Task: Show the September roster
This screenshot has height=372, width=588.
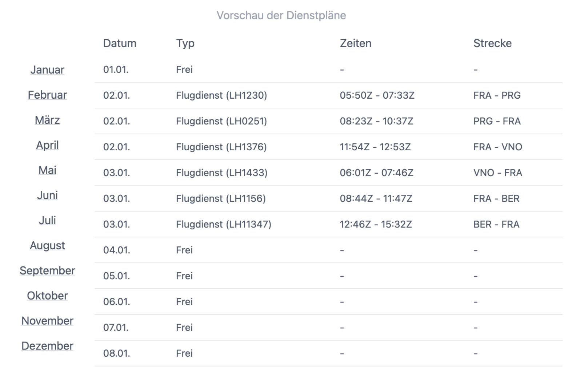Action: click(47, 270)
